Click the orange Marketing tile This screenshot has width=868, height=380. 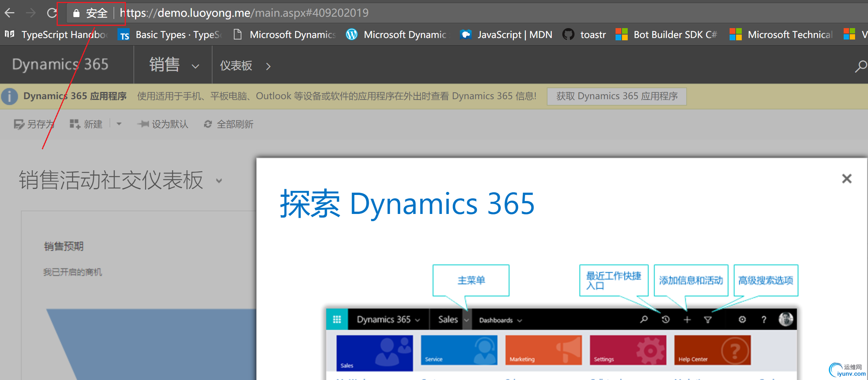click(x=543, y=350)
